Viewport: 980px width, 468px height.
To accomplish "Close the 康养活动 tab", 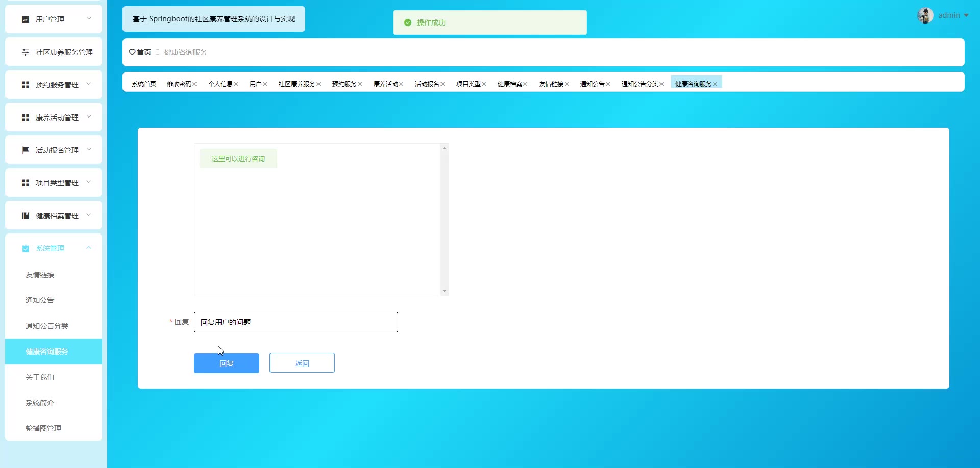I will pos(401,84).
